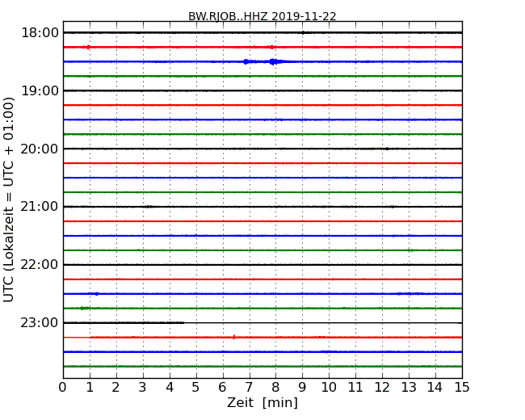This screenshot has height=420, width=525.
Task: Click the plot title BW.RJOB..HHZ 2019-11-22
Action: click(x=262, y=16)
